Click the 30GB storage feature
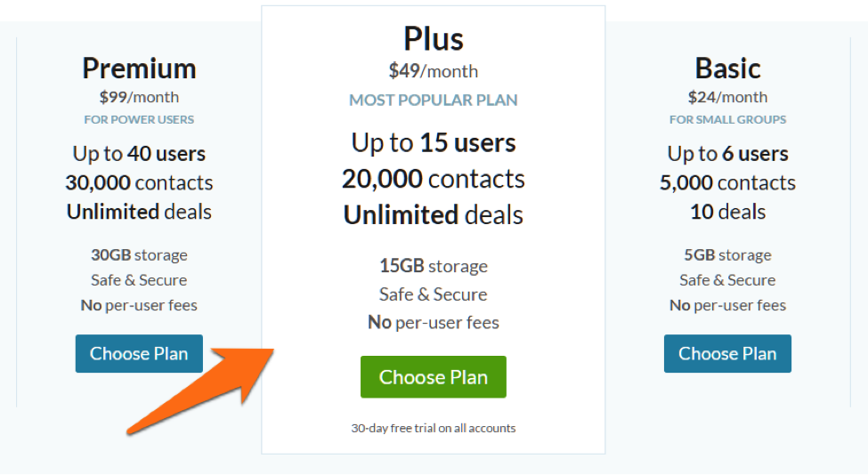The width and height of the screenshot is (868, 475). (139, 255)
